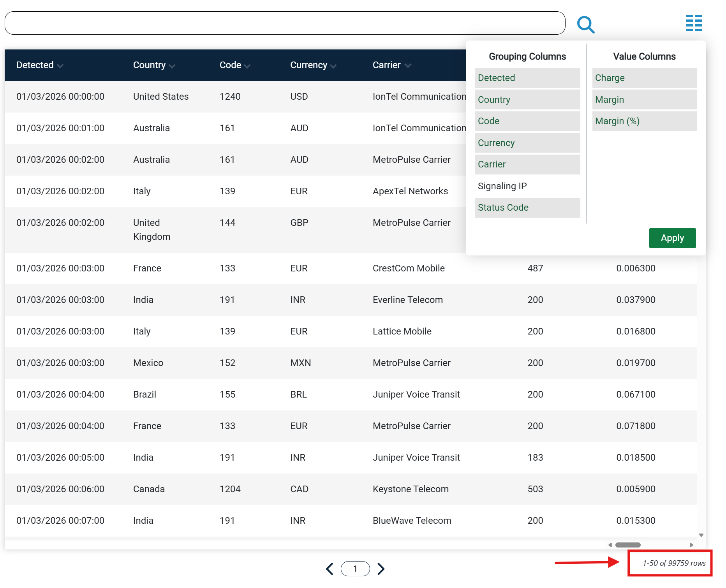Viewport: 726px width, 588px height.
Task: Open Carrier column header dropdown arrow
Action: 408,66
